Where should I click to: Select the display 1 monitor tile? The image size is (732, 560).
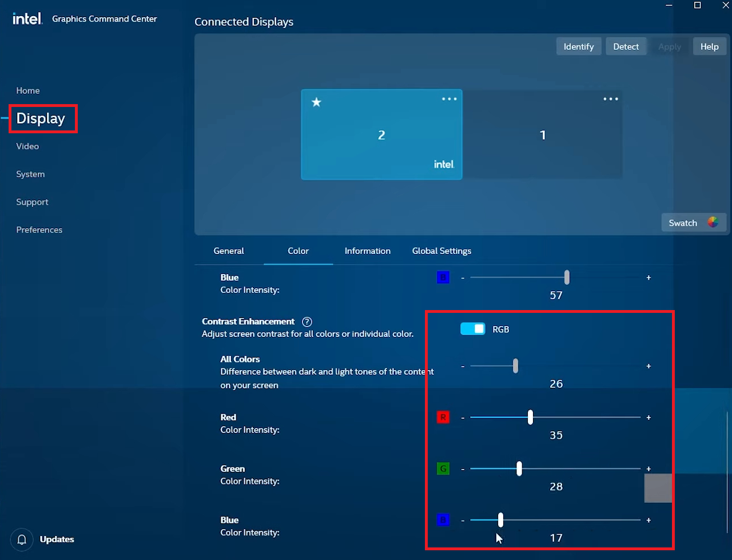542,135
